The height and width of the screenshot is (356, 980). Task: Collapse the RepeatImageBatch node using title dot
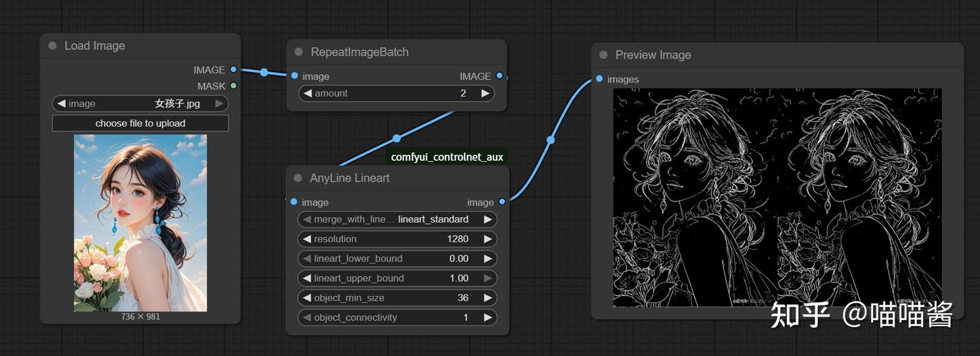299,52
